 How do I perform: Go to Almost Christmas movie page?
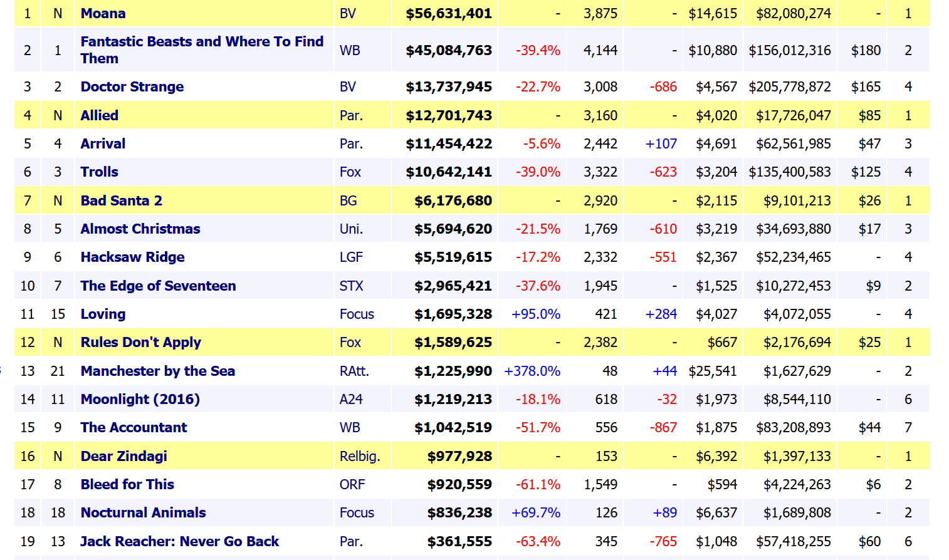[140, 229]
